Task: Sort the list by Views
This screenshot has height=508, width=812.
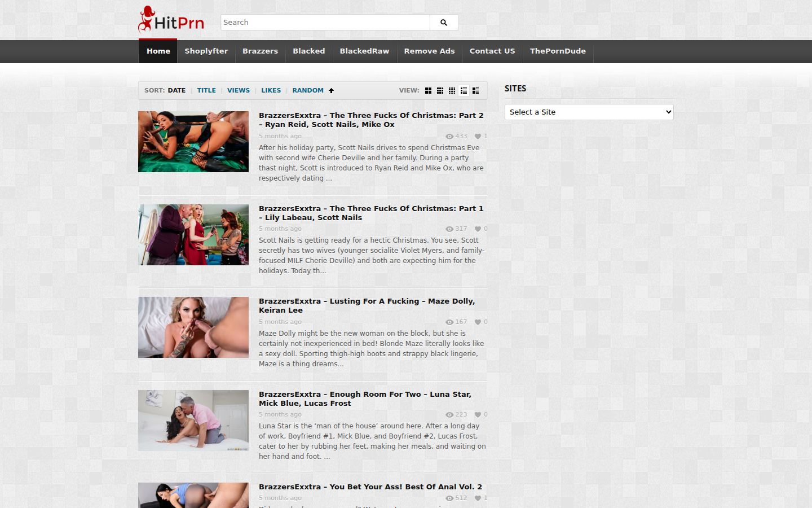Action: pos(239,90)
